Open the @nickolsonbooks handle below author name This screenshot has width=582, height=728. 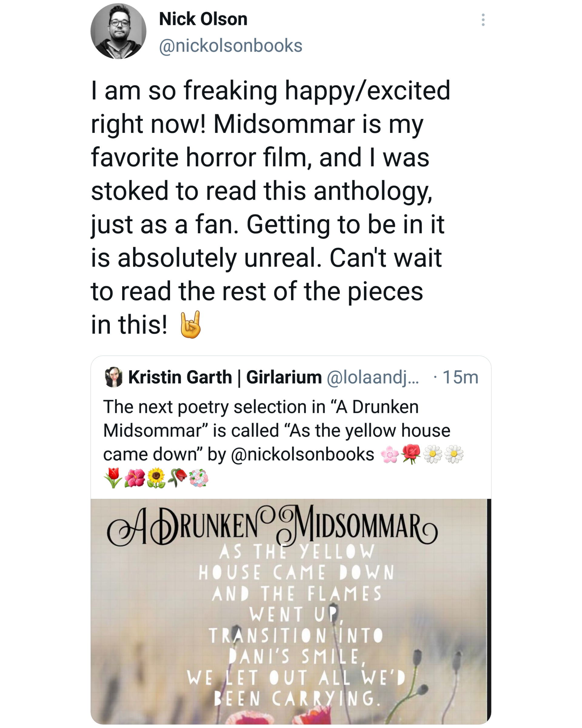pyautogui.click(x=230, y=45)
